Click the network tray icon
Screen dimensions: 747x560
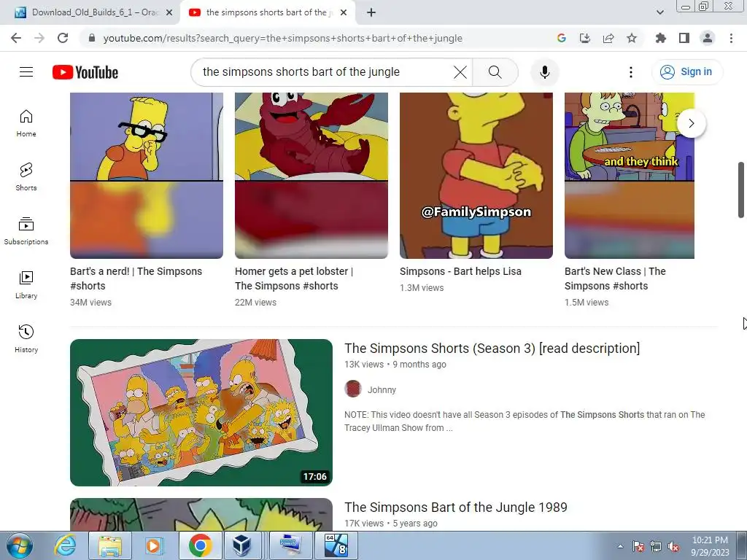tap(656, 546)
